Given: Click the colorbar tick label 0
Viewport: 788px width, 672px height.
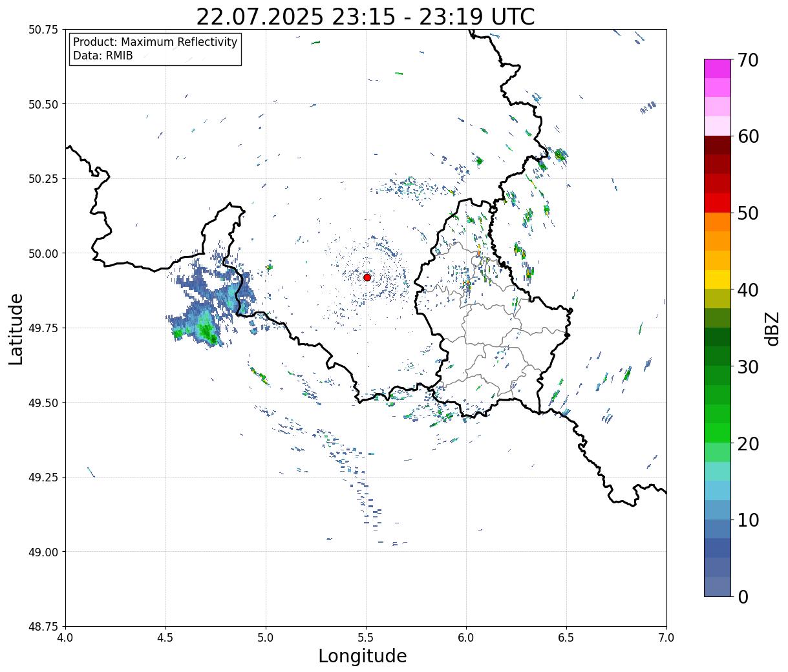Looking at the screenshot, I should tap(743, 596).
